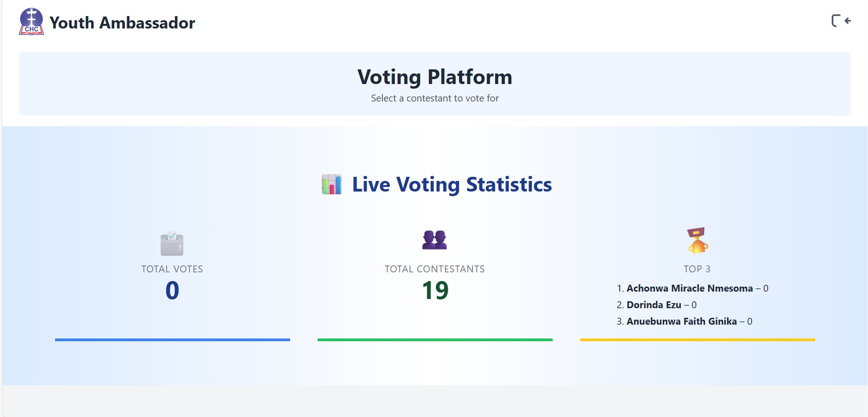This screenshot has height=417, width=868.
Task: Click the trophy Top 3 icon
Action: click(x=697, y=240)
